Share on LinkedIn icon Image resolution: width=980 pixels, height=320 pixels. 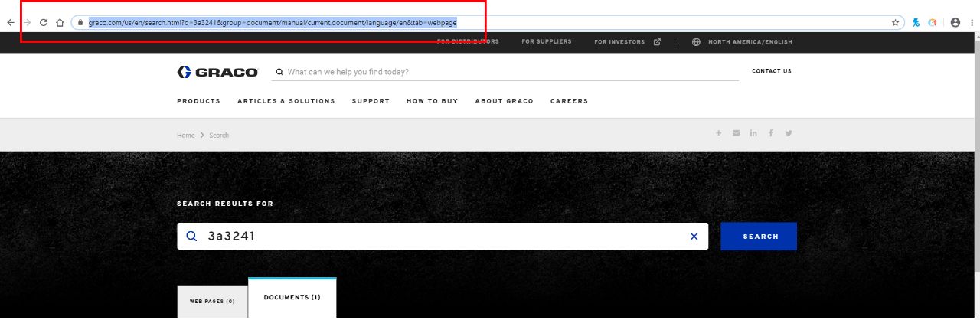(753, 133)
